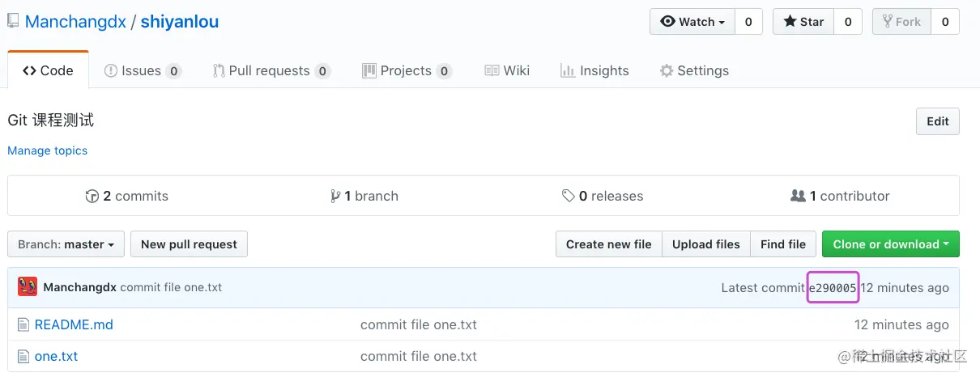Image resolution: width=980 pixels, height=377 pixels.
Task: Click the Upload files button
Action: pyautogui.click(x=705, y=244)
